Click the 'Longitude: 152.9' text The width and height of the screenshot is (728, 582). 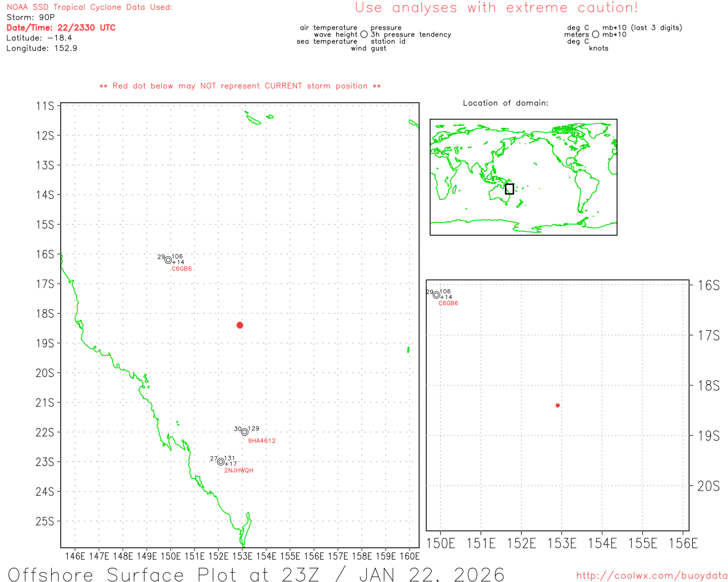coord(42,48)
